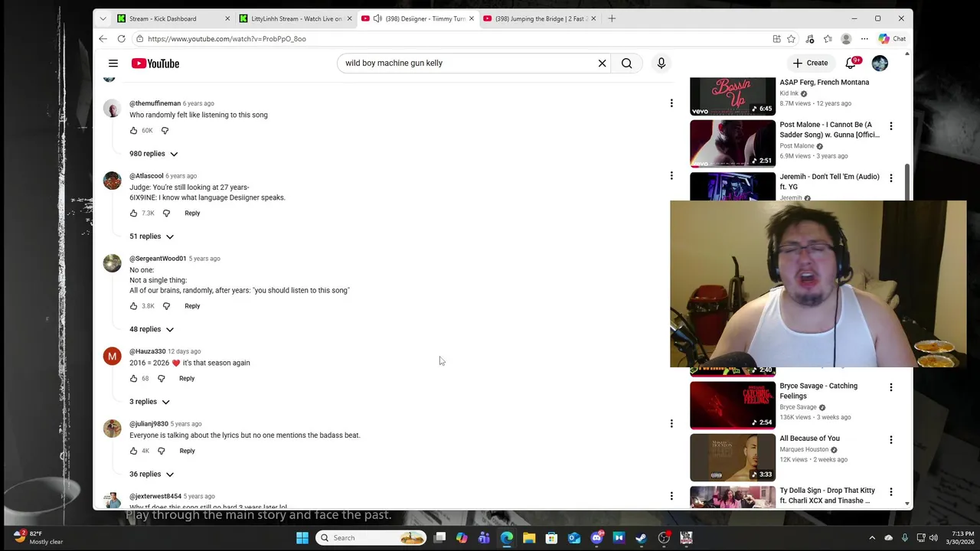
Task: Open the Kid Ink Bossin Up video thumbnail
Action: point(733,96)
